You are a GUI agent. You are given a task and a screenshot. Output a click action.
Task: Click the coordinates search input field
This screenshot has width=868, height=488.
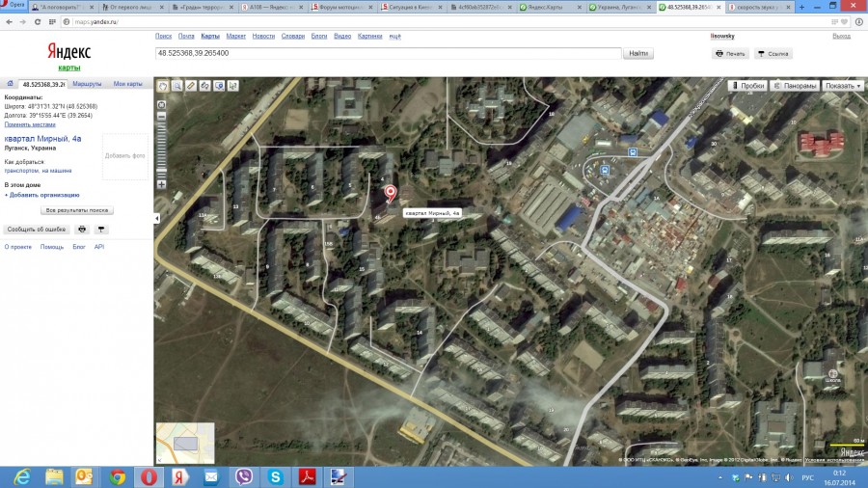pyautogui.click(x=386, y=53)
